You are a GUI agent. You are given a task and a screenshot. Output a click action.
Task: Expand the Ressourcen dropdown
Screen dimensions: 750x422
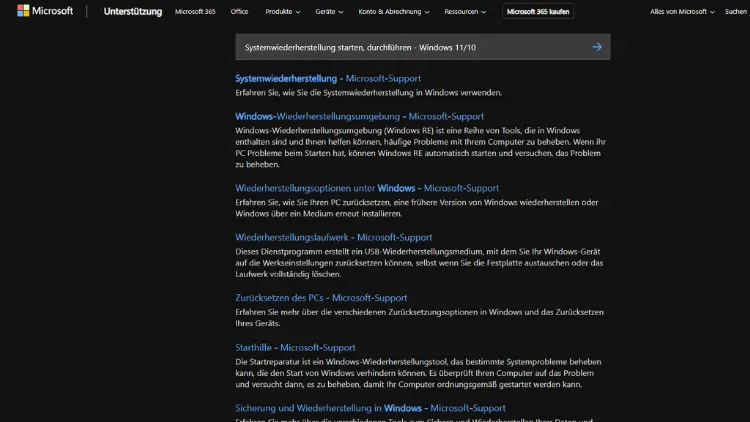(x=465, y=11)
